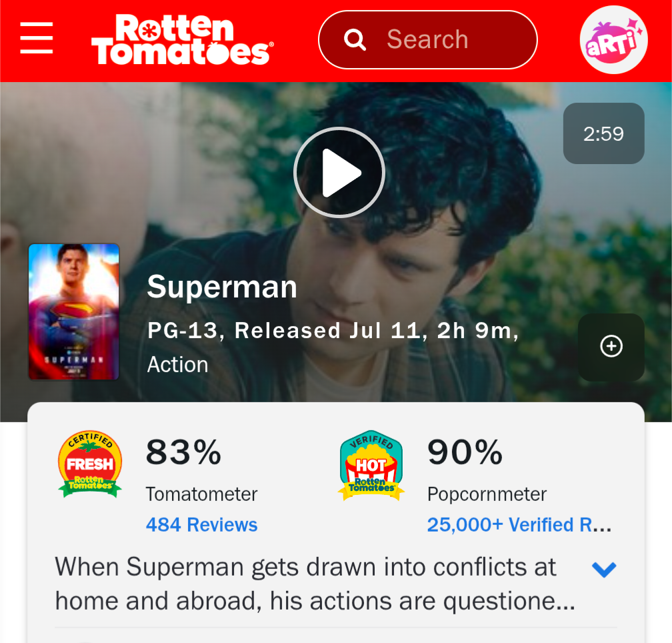This screenshot has width=672, height=643.
Task: Open the hamburger navigation menu
Action: (37, 38)
